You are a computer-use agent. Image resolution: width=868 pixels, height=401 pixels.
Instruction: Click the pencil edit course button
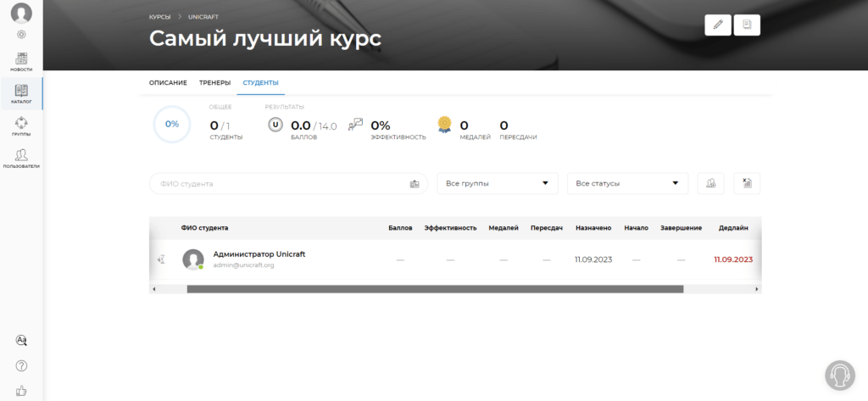pyautogui.click(x=718, y=25)
